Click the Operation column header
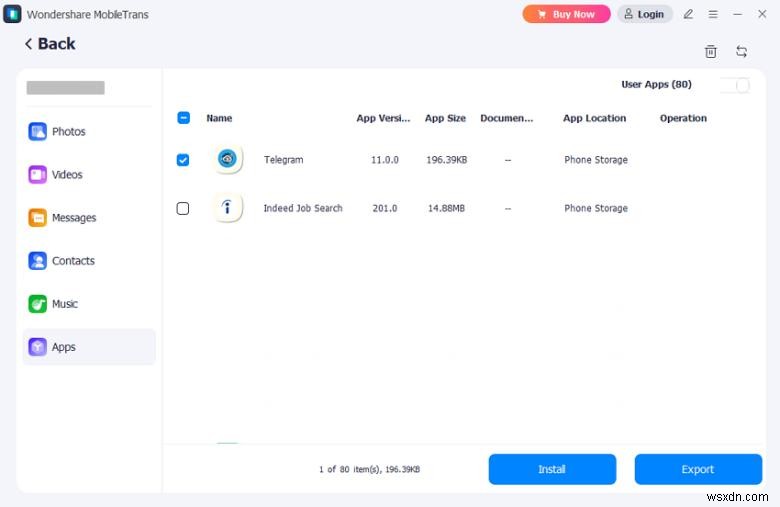Image resolution: width=780 pixels, height=507 pixels. tap(683, 118)
